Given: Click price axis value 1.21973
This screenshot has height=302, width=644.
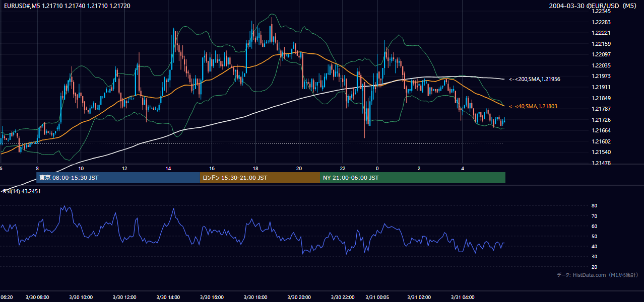Looking at the screenshot, I should pyautogui.click(x=601, y=76).
